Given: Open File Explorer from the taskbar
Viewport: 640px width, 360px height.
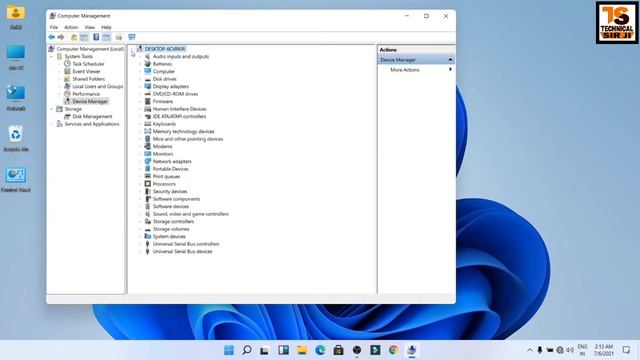Looking at the screenshot, I should [302, 350].
